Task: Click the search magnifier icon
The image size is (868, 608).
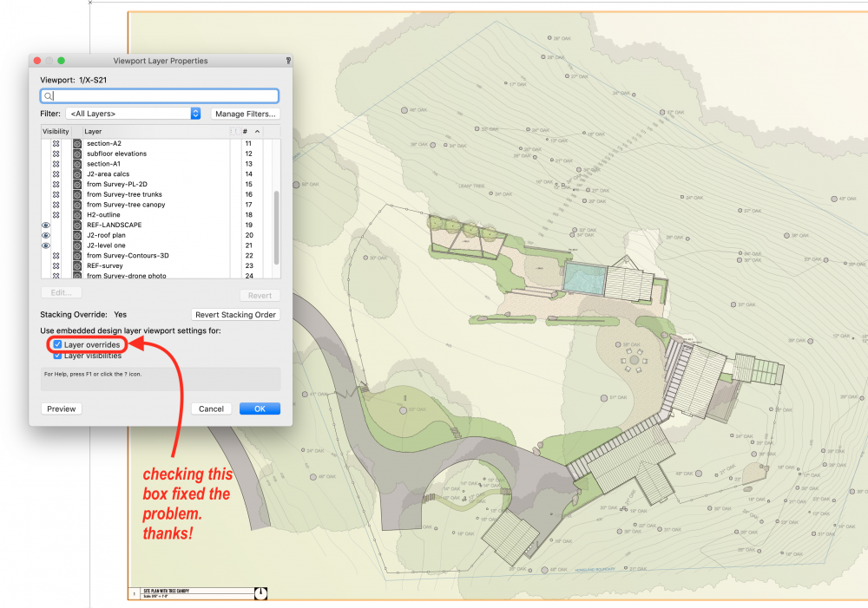Action: pyautogui.click(x=49, y=96)
